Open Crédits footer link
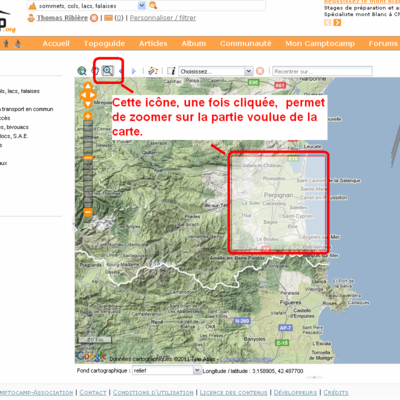This screenshot has width=400, height=400. click(x=336, y=392)
